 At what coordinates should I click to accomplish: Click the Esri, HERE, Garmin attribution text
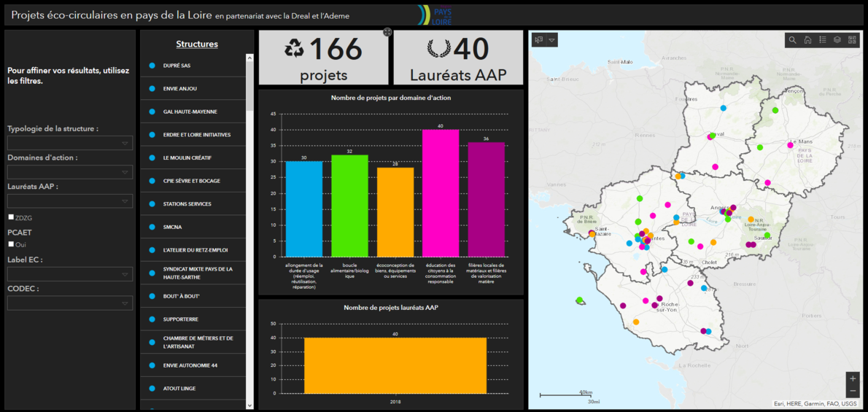tap(814, 404)
